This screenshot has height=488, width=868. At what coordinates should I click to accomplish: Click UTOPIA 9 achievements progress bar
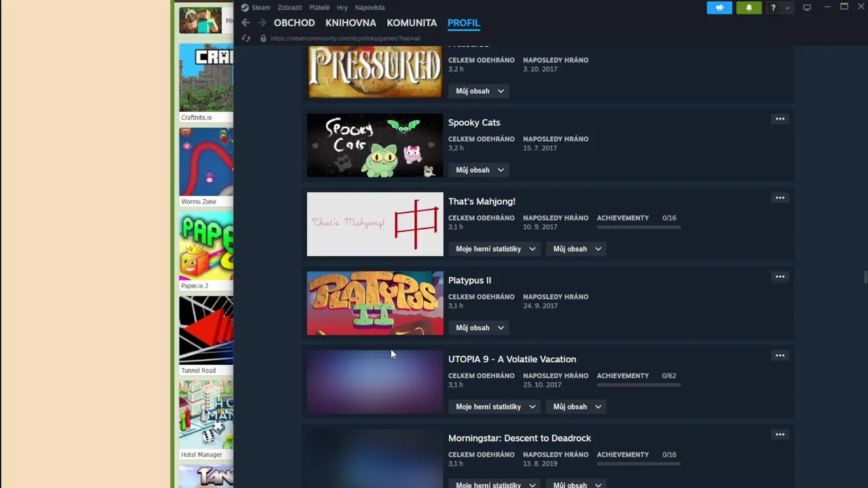pos(638,385)
